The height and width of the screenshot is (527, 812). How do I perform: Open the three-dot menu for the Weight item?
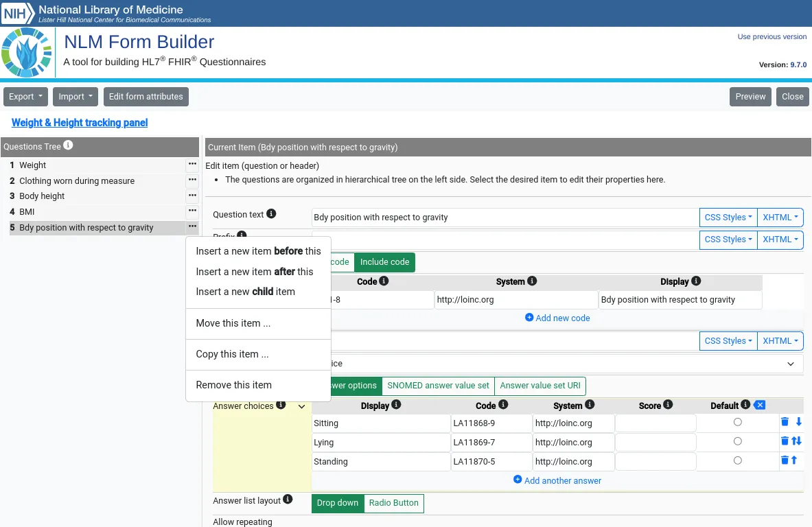click(x=192, y=165)
